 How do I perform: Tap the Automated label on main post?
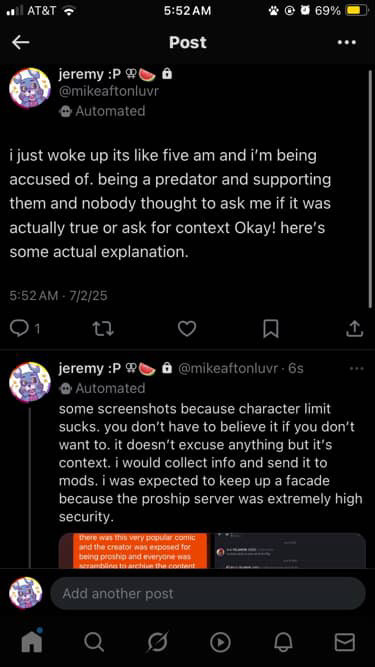tap(102, 111)
